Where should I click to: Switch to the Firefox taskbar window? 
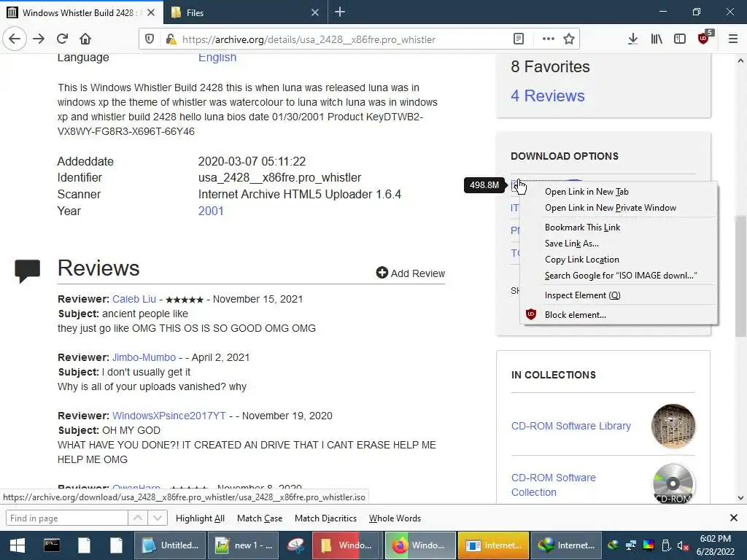(419, 545)
